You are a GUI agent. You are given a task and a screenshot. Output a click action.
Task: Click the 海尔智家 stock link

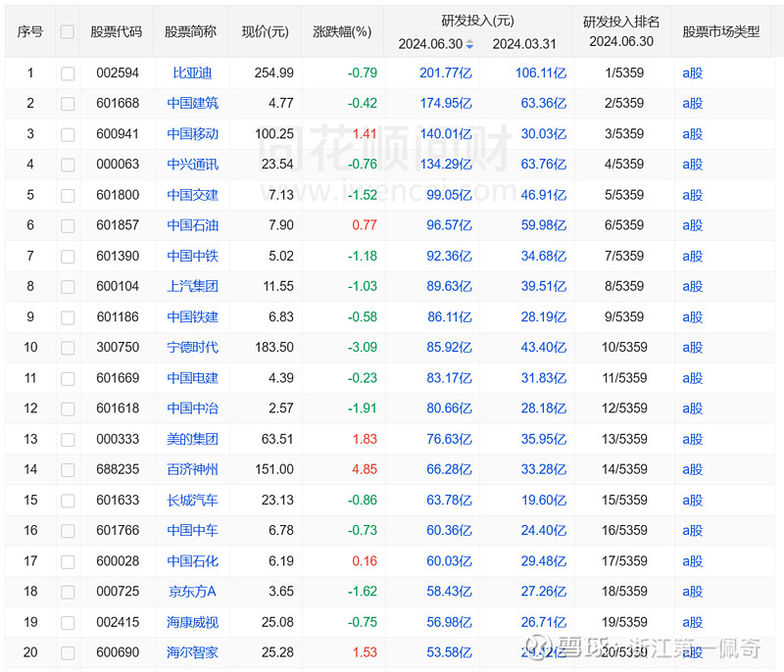pos(192,652)
